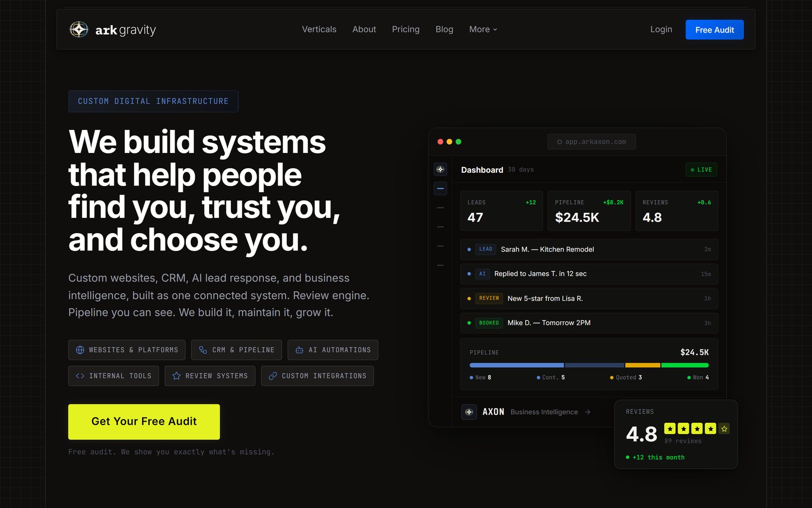This screenshot has width=812, height=508.
Task: Click the Login link
Action: (x=661, y=29)
